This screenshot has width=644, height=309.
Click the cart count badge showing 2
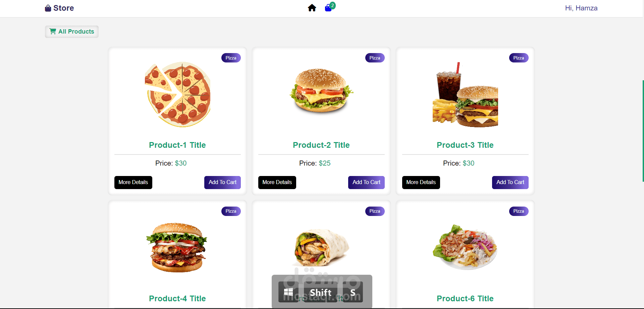[332, 5]
